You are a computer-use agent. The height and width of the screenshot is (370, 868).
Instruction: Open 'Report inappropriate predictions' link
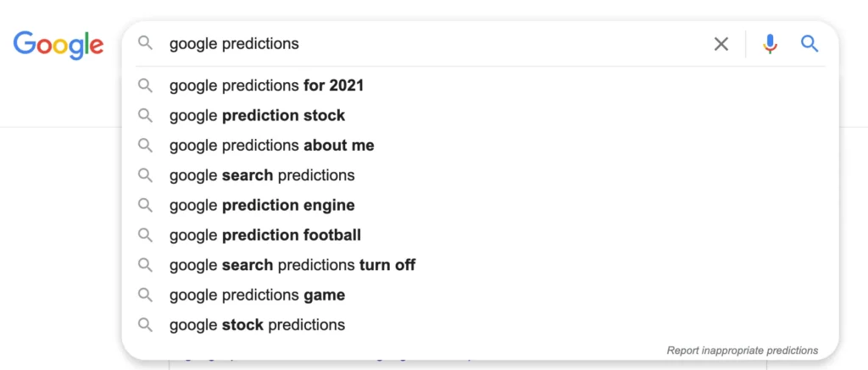click(x=743, y=351)
